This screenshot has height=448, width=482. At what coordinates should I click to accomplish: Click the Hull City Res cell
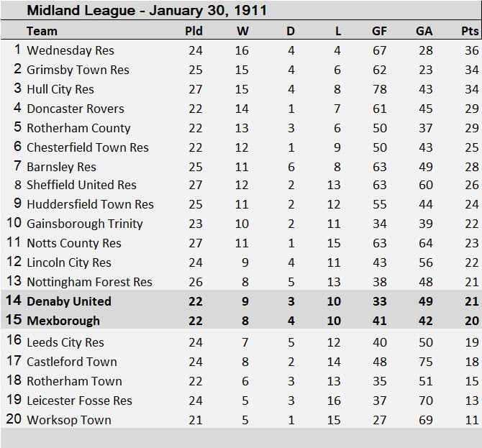click(60, 89)
